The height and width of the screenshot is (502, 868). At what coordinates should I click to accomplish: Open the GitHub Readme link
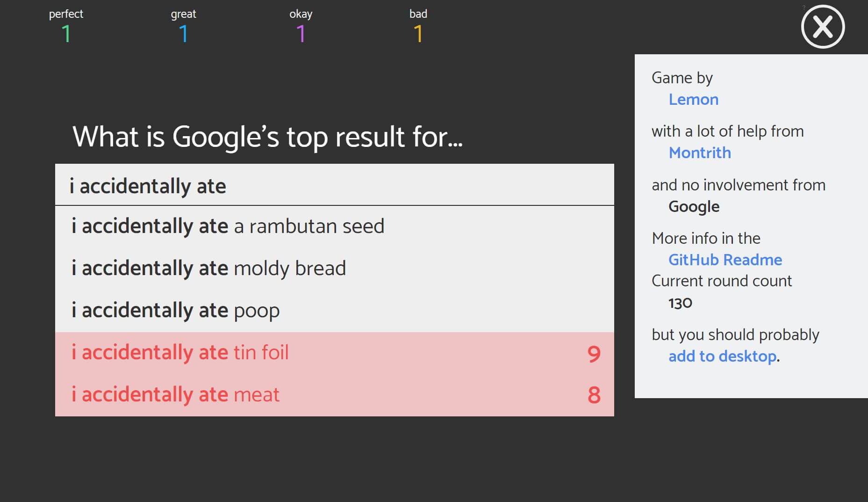point(725,260)
